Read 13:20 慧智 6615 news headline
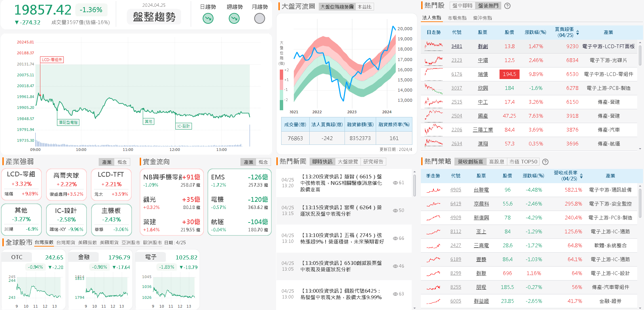The width and height of the screenshot is (644, 310). [341, 183]
